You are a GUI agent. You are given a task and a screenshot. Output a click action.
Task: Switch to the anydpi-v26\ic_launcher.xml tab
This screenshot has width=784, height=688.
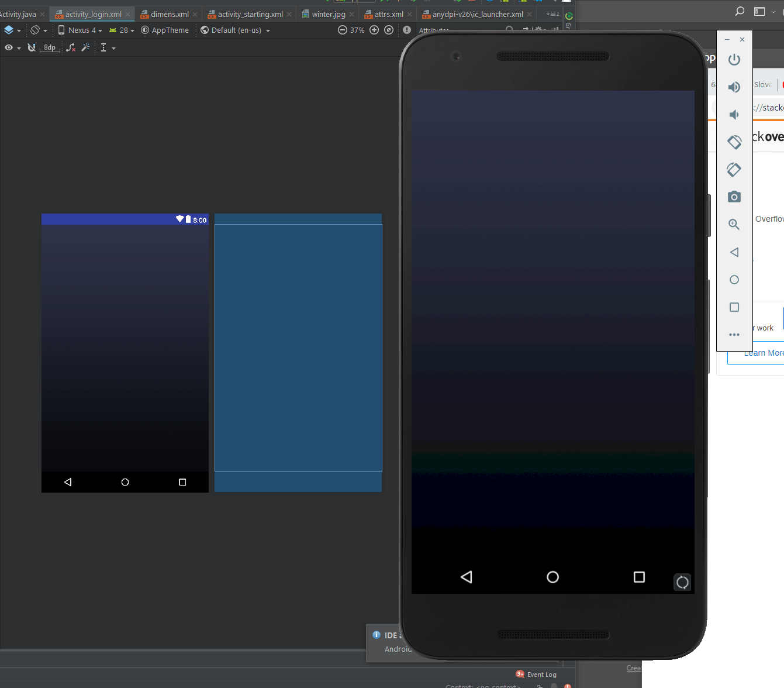pos(477,14)
